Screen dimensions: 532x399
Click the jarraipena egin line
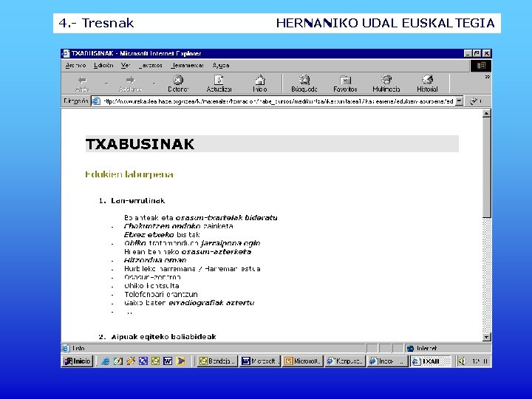192,243
